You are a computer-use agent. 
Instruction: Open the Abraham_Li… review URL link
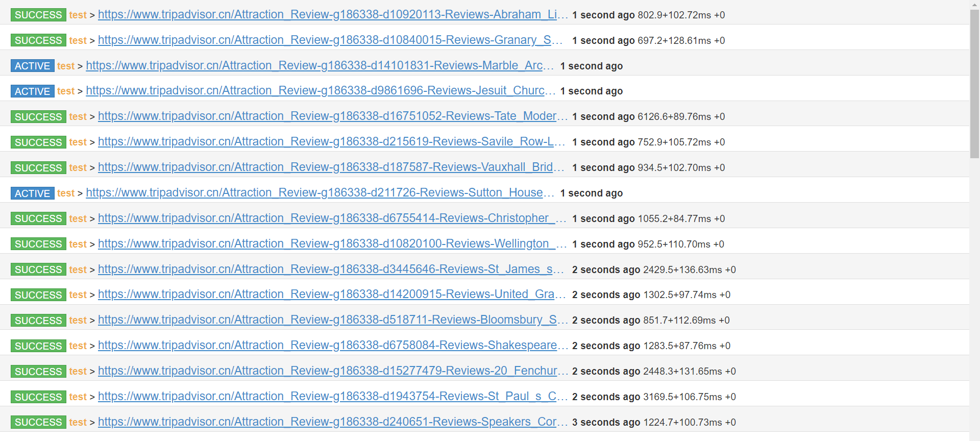point(333,15)
